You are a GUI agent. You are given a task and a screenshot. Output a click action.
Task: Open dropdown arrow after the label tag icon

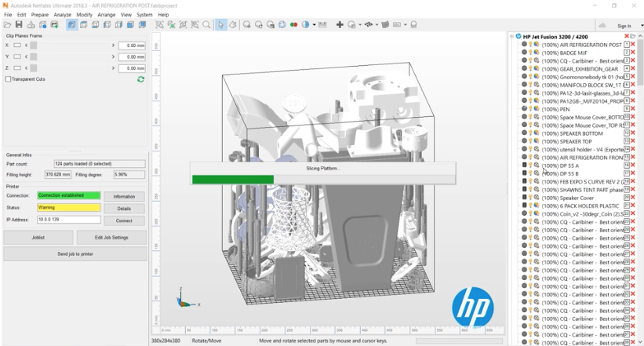click(x=405, y=25)
